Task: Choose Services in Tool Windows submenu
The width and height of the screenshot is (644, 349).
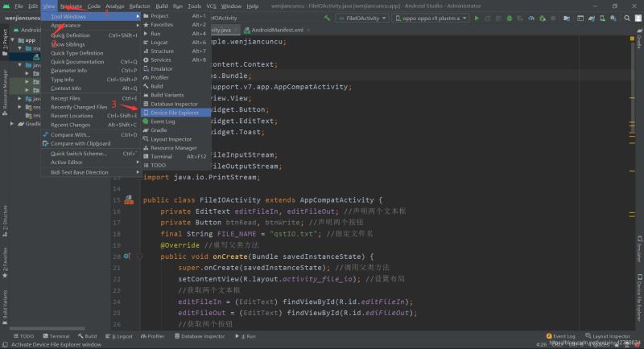Action: click(x=175, y=60)
